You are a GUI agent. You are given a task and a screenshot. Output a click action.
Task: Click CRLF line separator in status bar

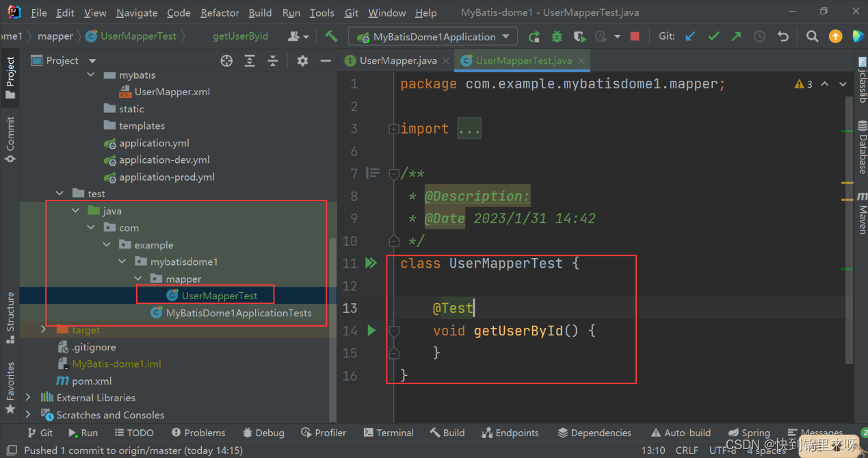[x=687, y=450]
